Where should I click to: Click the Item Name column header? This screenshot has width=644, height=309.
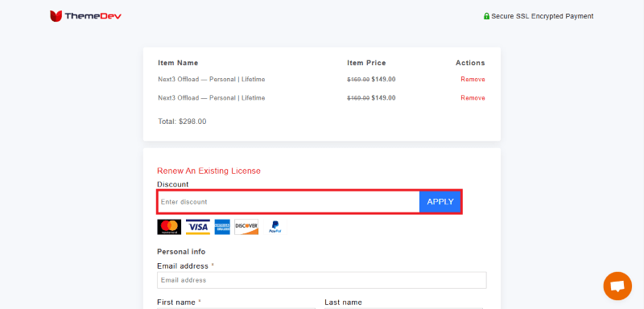178,63
